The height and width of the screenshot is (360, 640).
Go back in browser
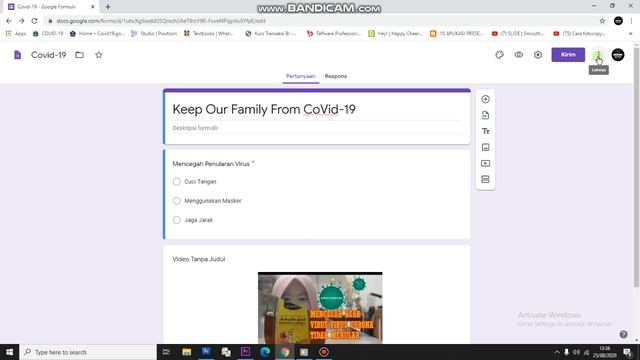pos(9,21)
